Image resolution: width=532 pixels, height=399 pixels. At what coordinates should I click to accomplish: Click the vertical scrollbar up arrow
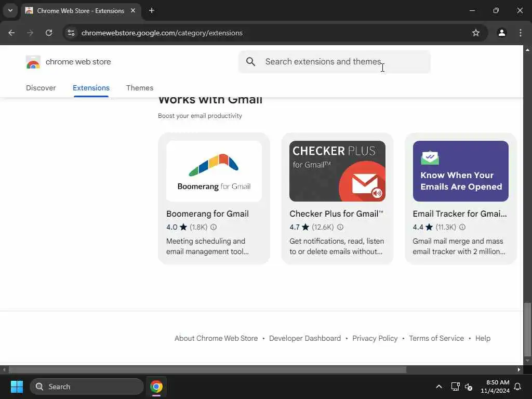[x=527, y=49]
